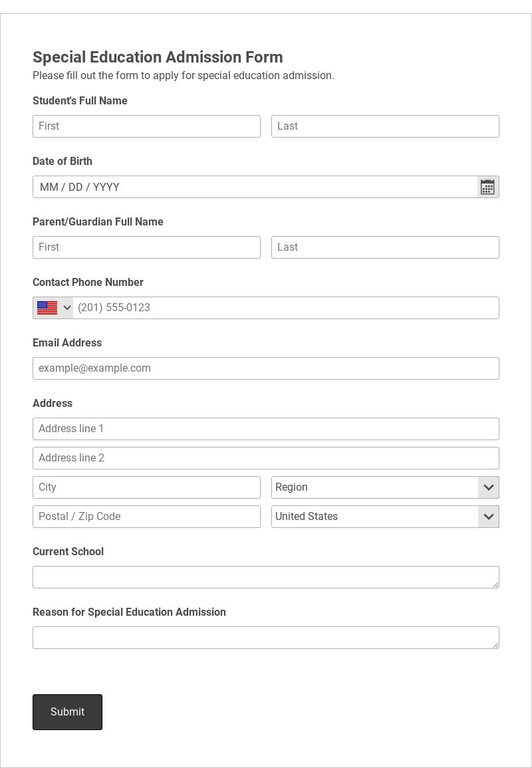Focus the Current School text area
The width and height of the screenshot is (532, 768).
click(266, 577)
